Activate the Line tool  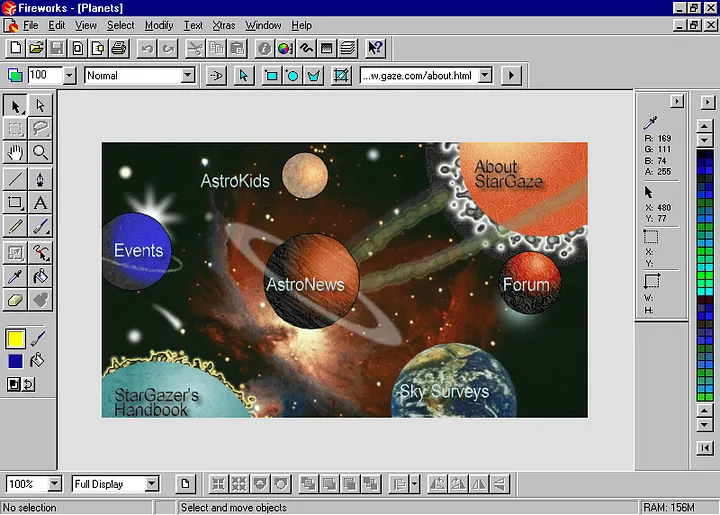click(15, 179)
